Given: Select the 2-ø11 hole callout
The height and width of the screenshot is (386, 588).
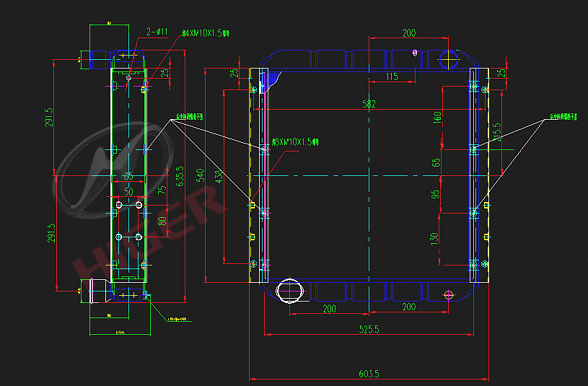Looking at the screenshot, I should point(157,32).
